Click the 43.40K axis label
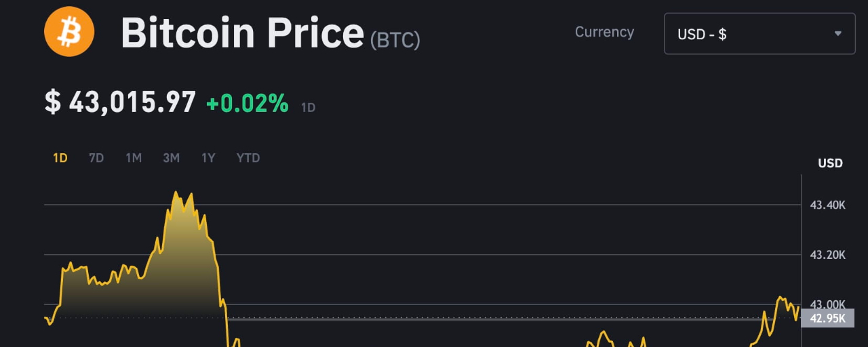The image size is (868, 347). tap(828, 205)
